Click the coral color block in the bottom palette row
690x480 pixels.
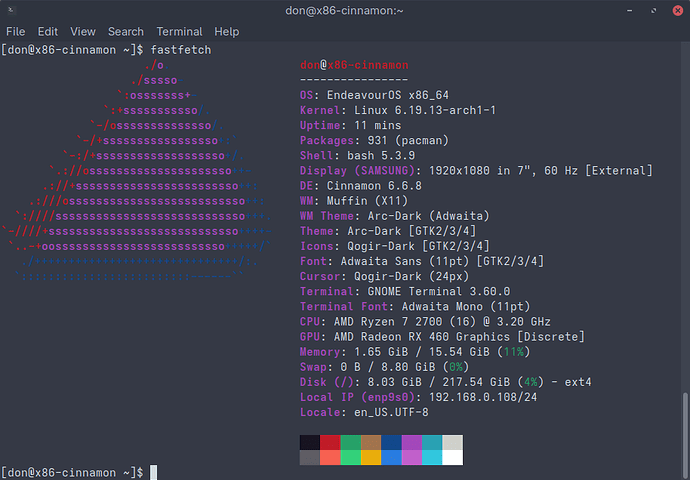click(330, 458)
